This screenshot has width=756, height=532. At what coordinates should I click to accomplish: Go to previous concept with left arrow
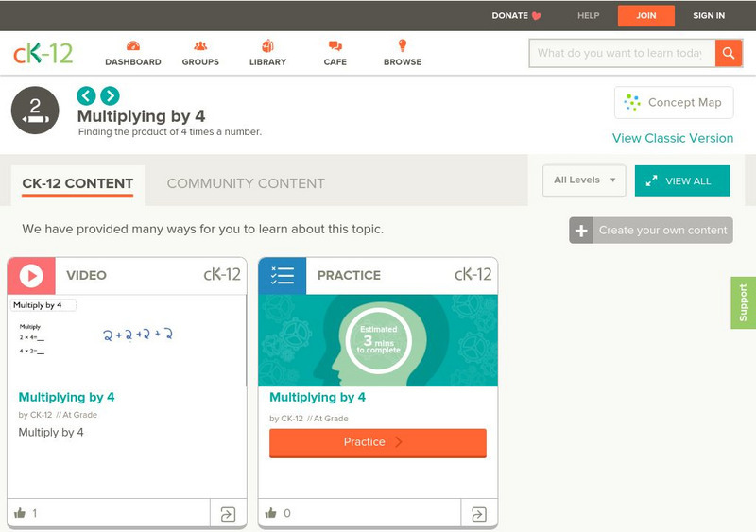tap(86, 95)
